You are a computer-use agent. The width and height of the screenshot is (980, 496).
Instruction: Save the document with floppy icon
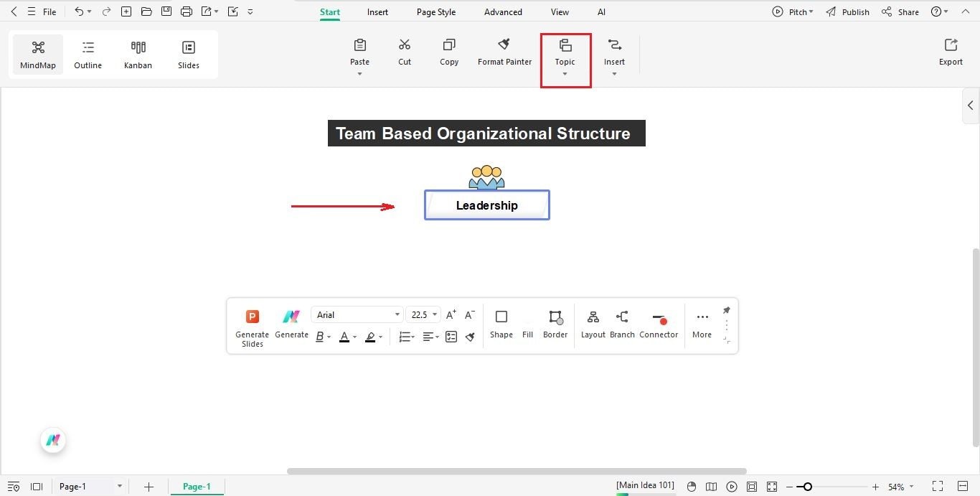(x=166, y=11)
